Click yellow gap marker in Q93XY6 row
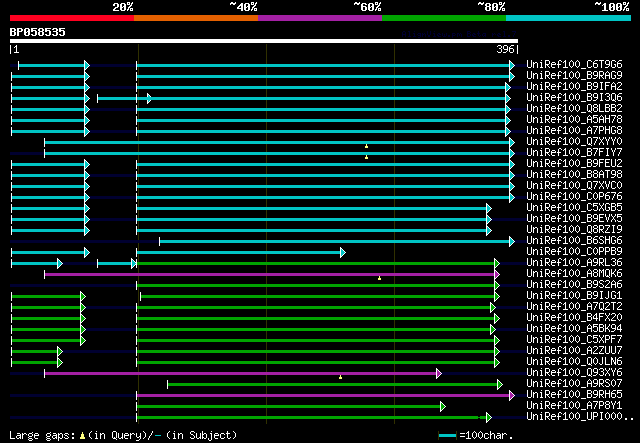Viewport: 640px width, 443px height. tap(340, 378)
